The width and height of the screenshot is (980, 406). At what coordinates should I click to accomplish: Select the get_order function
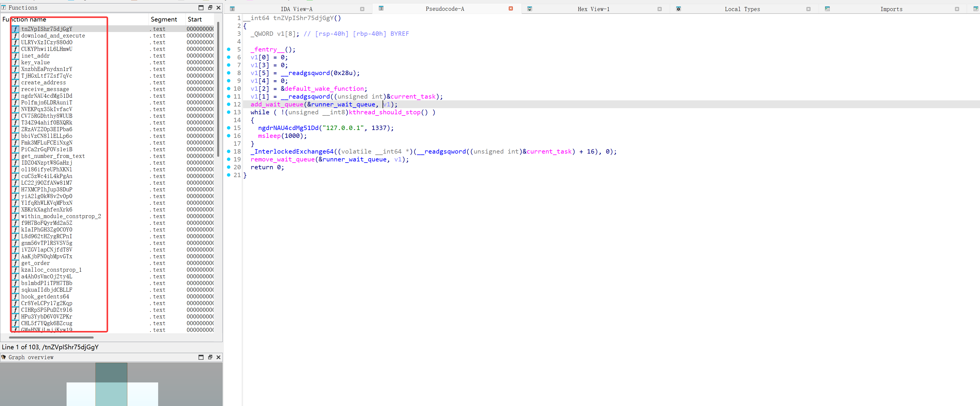click(x=35, y=263)
